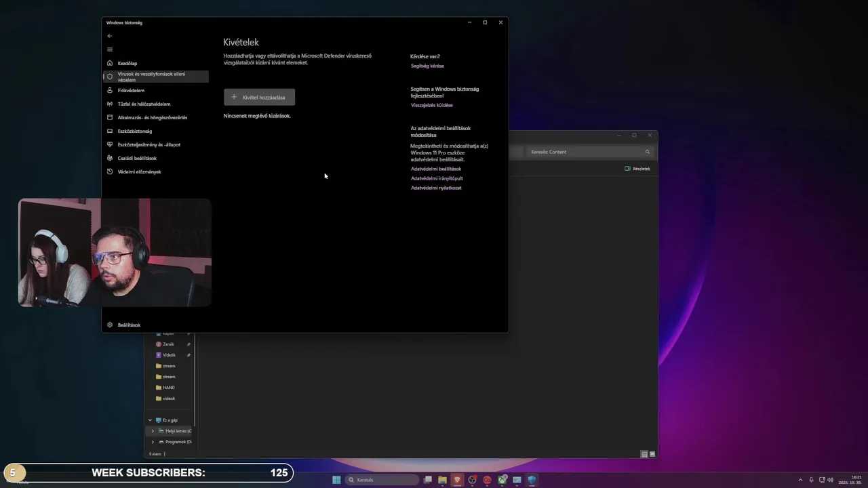Switch to Windows Security shield on the taskbar
The height and width of the screenshot is (488, 868).
(532, 480)
